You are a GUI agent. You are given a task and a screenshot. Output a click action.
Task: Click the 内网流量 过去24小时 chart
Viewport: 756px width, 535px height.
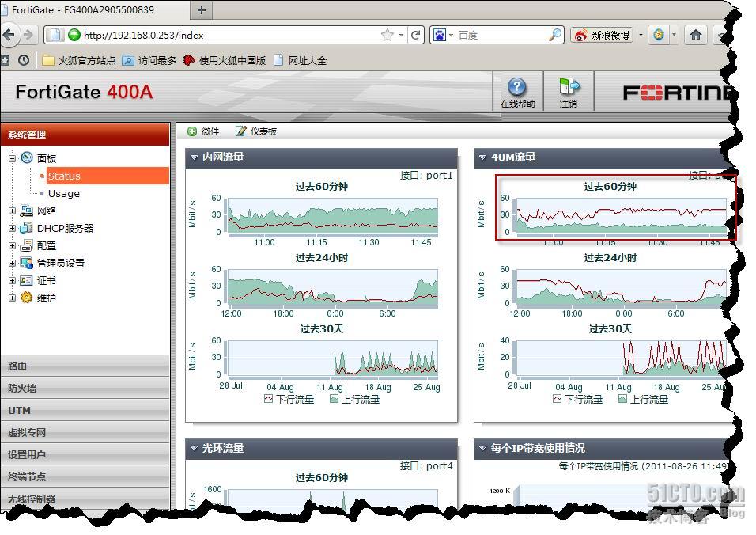pos(333,287)
